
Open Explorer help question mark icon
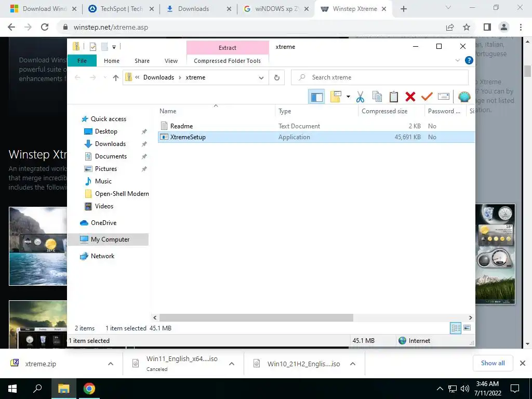tap(469, 60)
